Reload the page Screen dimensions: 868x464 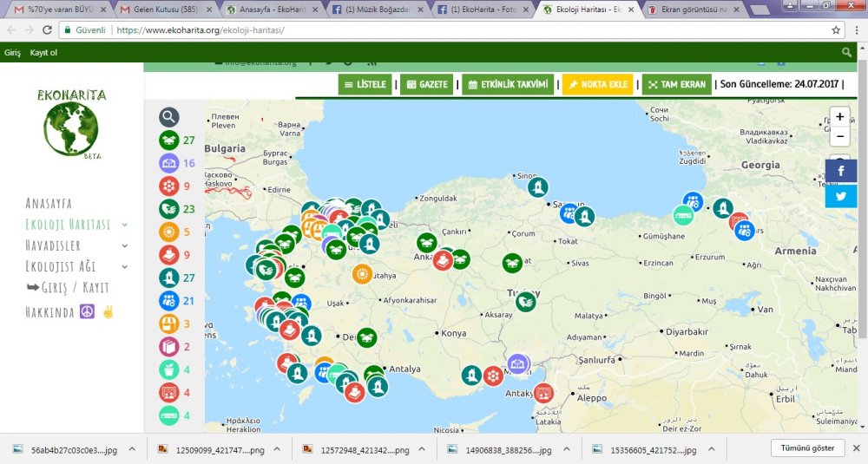point(47,29)
